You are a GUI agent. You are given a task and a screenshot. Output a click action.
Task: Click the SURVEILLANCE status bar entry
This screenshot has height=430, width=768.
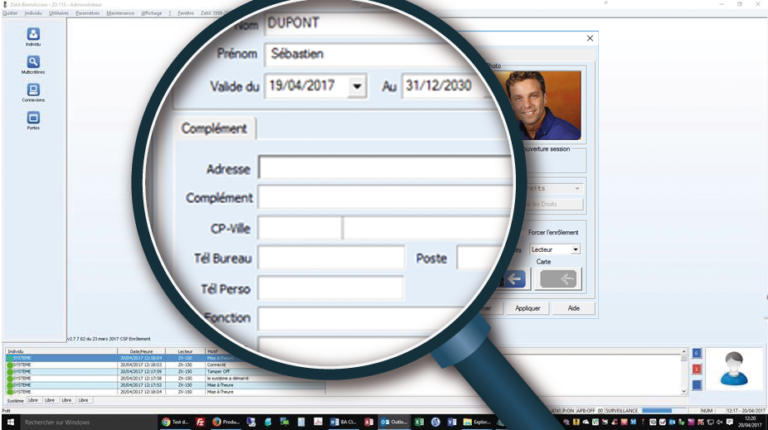[x=622, y=410]
